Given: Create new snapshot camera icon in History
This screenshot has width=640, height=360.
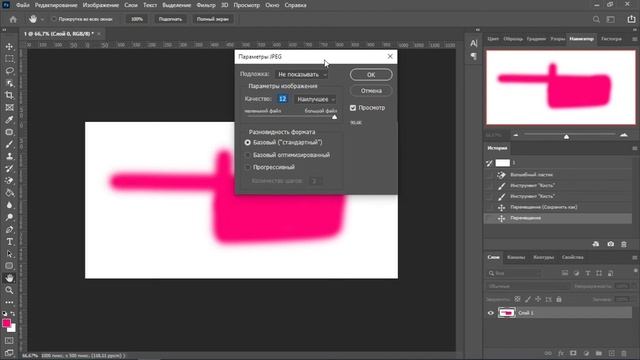Looking at the screenshot, I should (611, 244).
